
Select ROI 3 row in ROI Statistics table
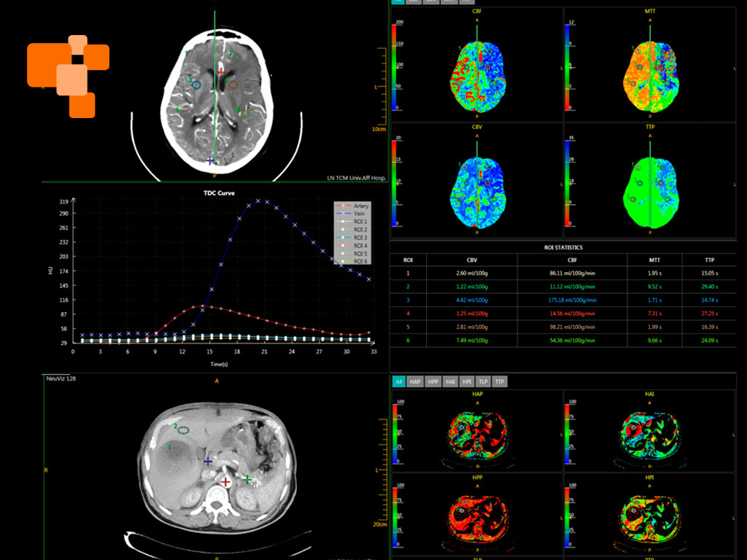(562, 300)
